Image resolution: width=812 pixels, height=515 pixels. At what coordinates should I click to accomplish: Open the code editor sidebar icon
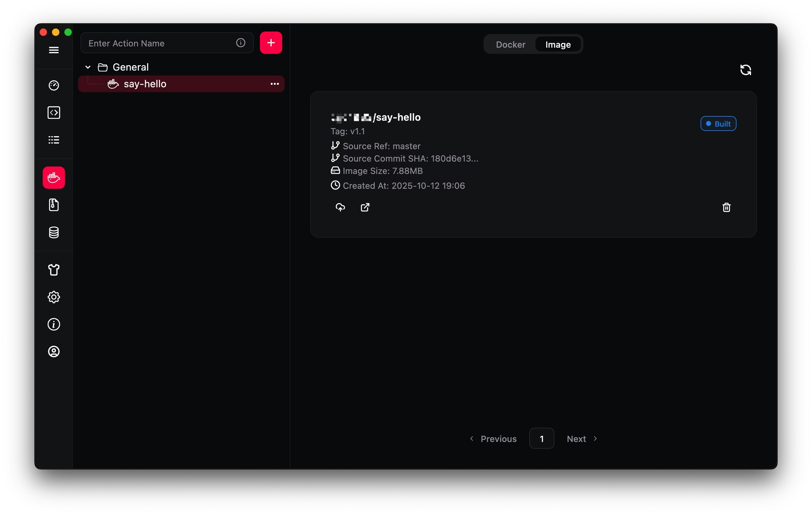[x=54, y=112]
